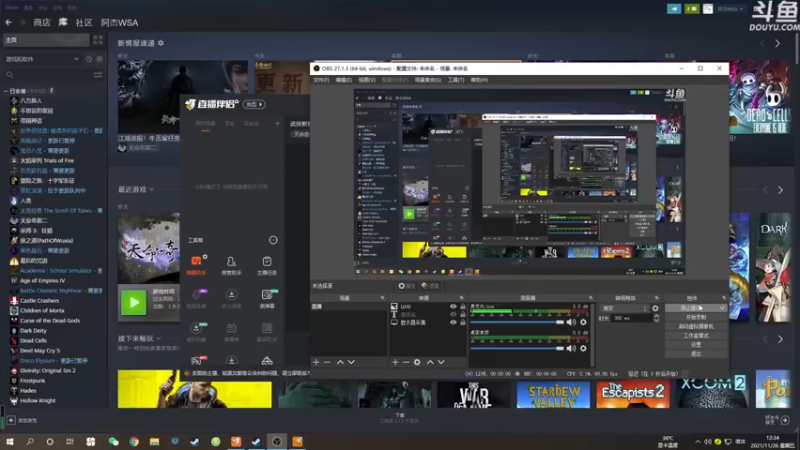Unlock the LOGO source lock icon
800x450 pixels.
463,307
